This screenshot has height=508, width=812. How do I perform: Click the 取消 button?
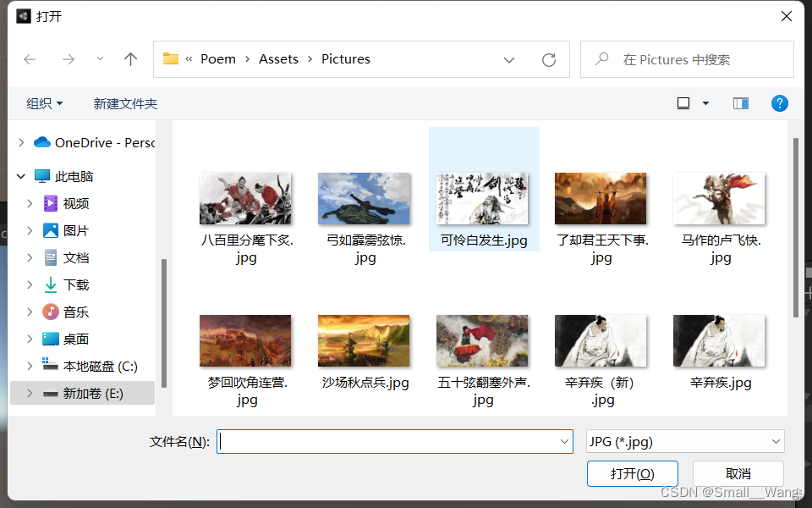[738, 474]
